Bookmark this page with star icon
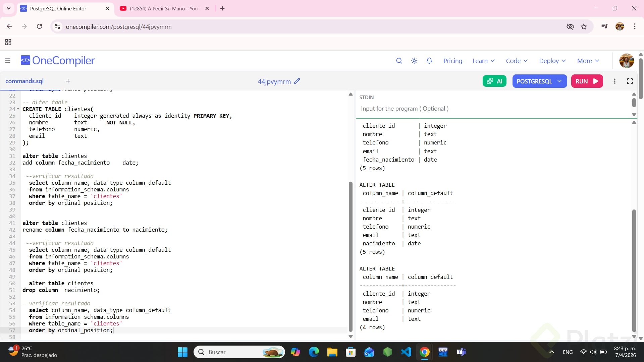The height and width of the screenshot is (362, 644). tap(584, 26)
